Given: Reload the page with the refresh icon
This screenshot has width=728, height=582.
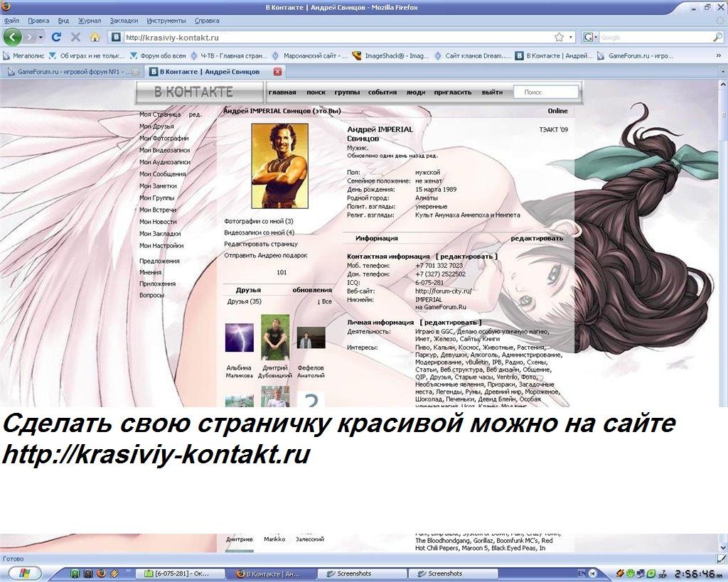Looking at the screenshot, I should 57,37.
